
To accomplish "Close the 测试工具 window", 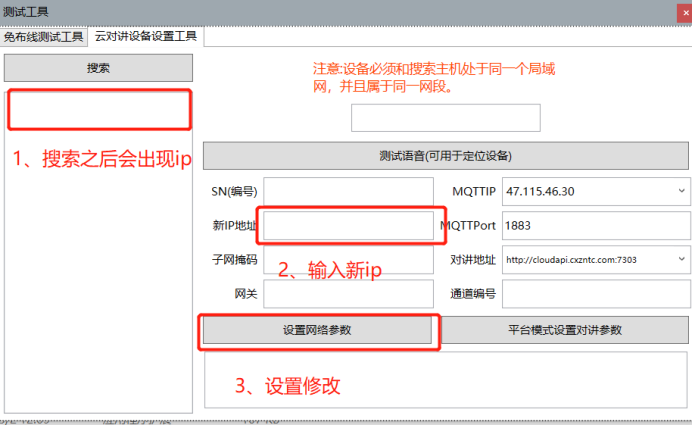I will coord(685,13).
